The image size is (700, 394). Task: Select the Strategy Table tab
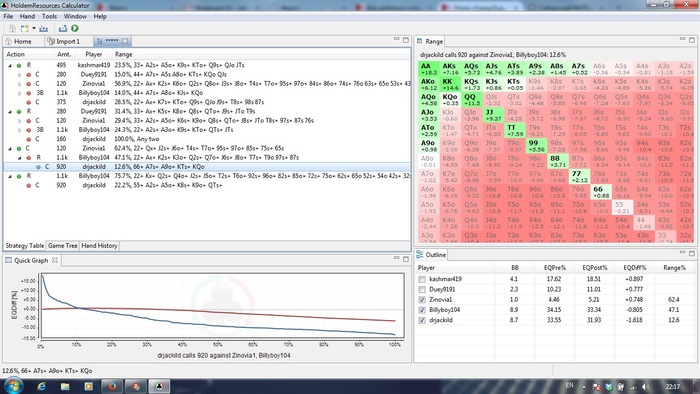point(25,246)
